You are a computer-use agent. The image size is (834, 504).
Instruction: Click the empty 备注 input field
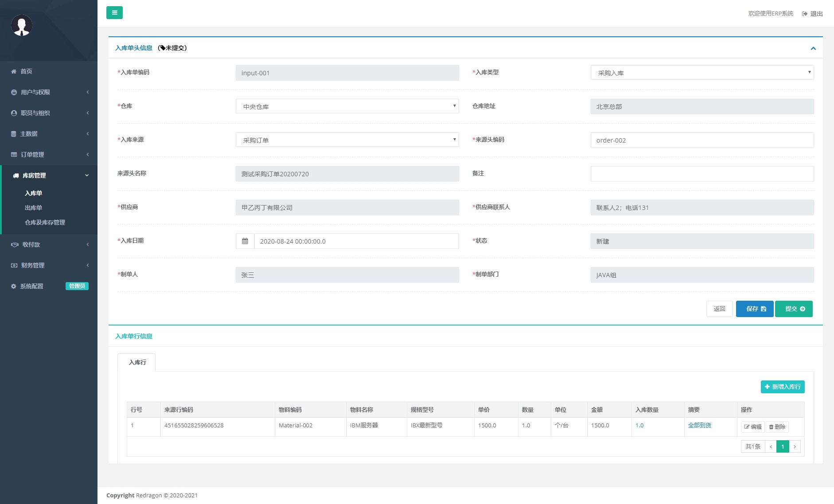(x=702, y=174)
